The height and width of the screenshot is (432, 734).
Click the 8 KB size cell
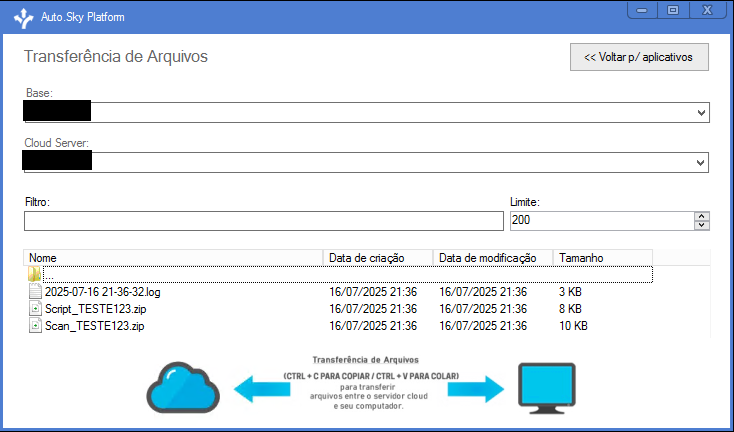[570, 309]
